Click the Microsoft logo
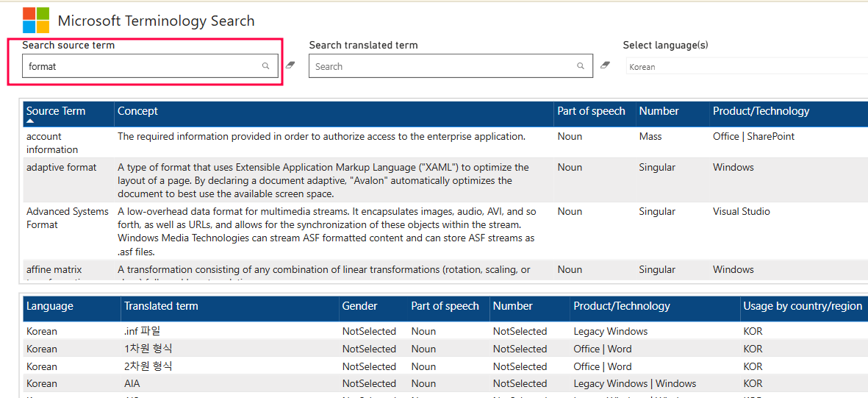Image resolution: width=868 pixels, height=398 pixels. [x=35, y=21]
